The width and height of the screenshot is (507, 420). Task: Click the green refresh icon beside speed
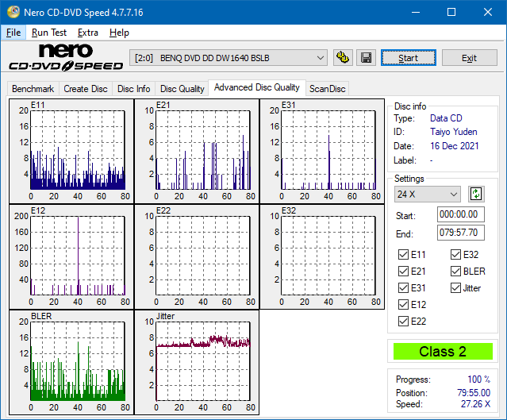click(x=476, y=195)
